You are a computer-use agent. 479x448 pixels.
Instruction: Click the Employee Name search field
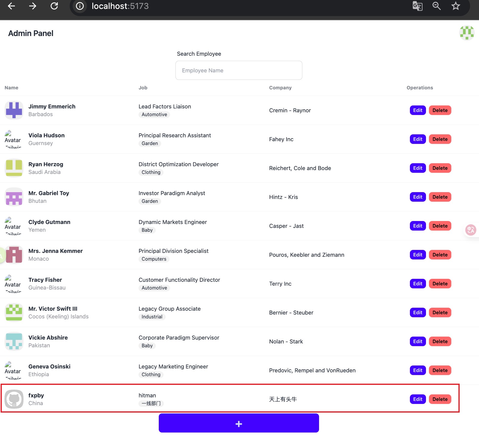click(239, 70)
